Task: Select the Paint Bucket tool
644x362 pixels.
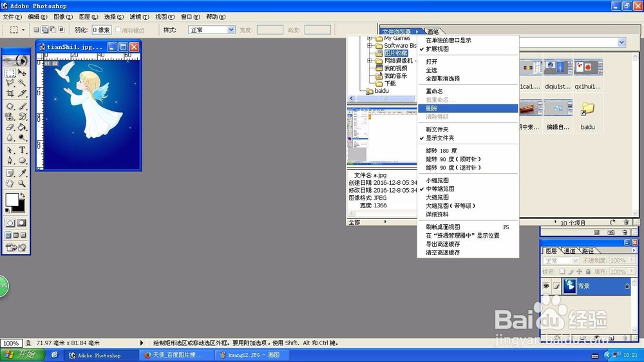Action: [22, 127]
